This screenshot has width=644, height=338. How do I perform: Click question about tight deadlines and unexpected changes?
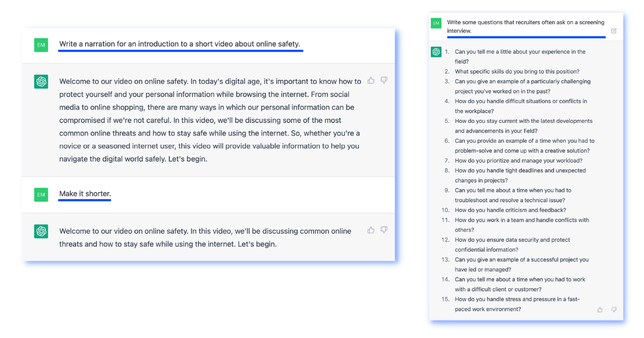(520, 175)
